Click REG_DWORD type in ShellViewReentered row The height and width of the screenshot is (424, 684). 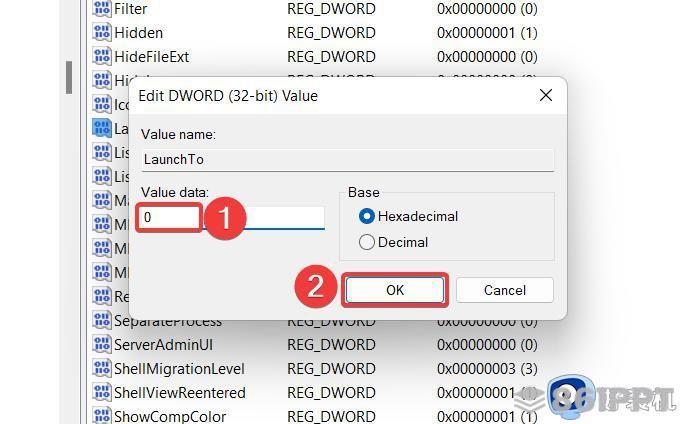point(331,393)
